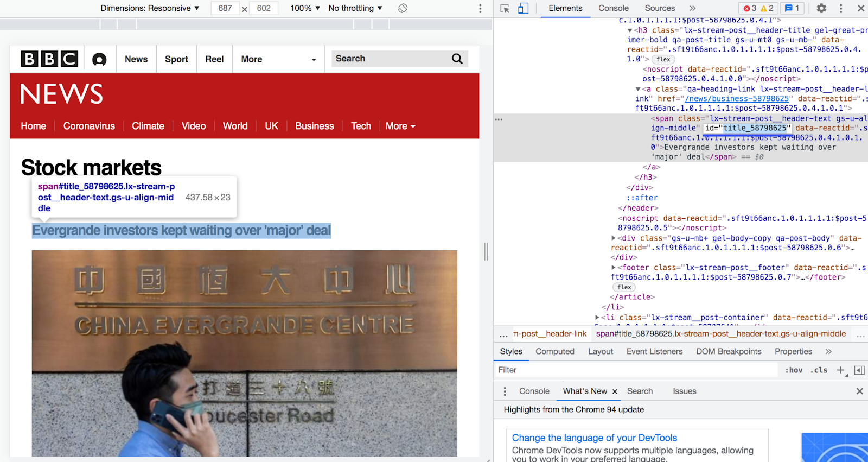Click the new style rule plus icon
The width and height of the screenshot is (868, 462).
click(x=840, y=370)
